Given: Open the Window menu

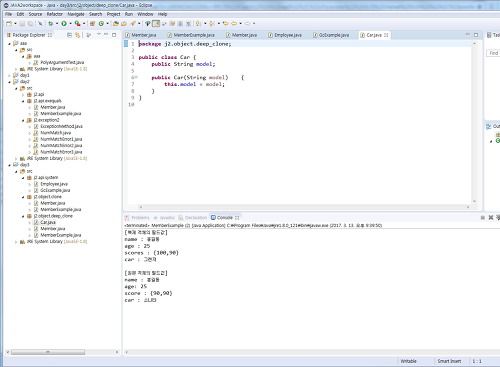Looking at the screenshot, I should click(145, 14).
